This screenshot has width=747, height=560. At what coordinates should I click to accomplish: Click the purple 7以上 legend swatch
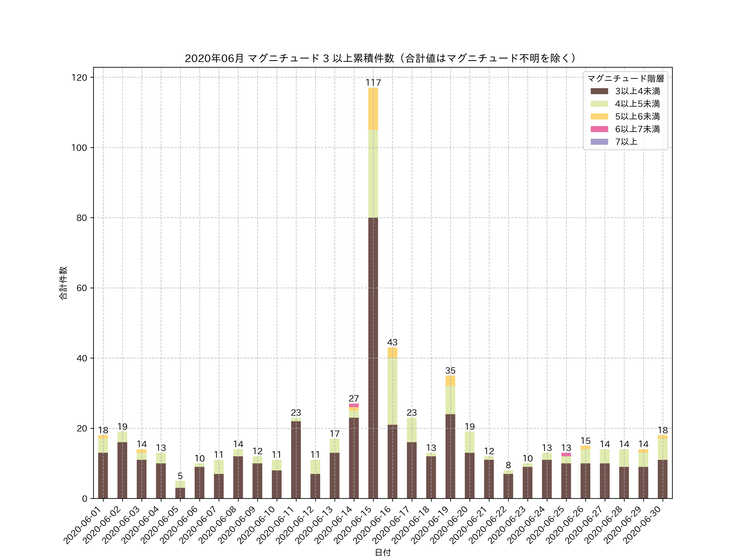pos(599,142)
